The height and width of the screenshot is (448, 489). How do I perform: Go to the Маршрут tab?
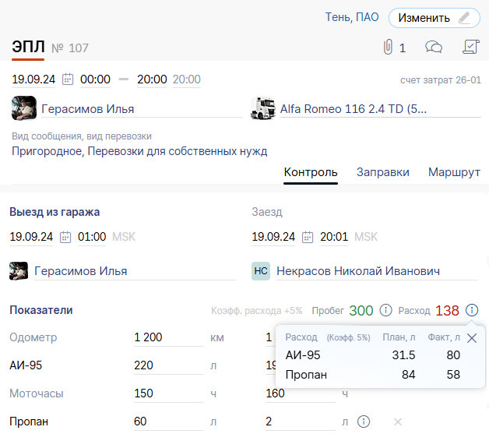[454, 172]
